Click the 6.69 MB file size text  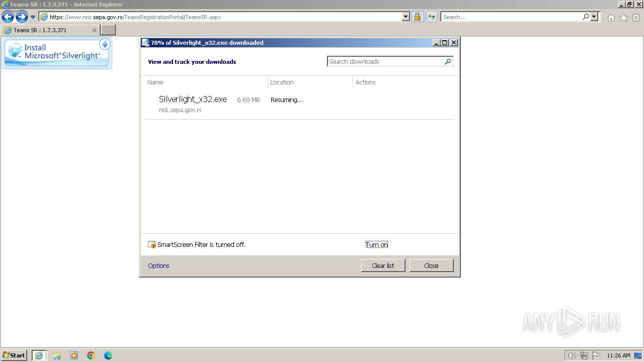coord(249,100)
